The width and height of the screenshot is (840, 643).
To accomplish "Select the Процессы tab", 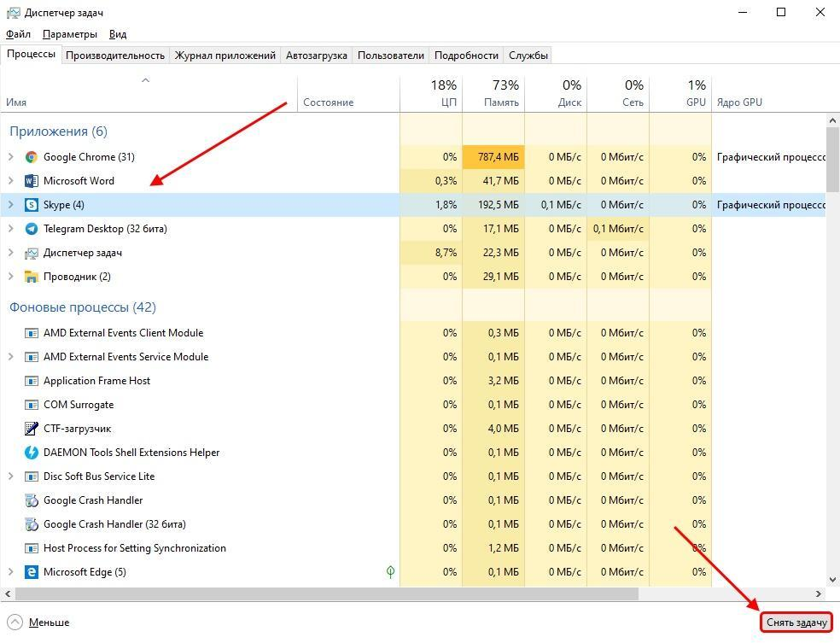I will 31,54.
